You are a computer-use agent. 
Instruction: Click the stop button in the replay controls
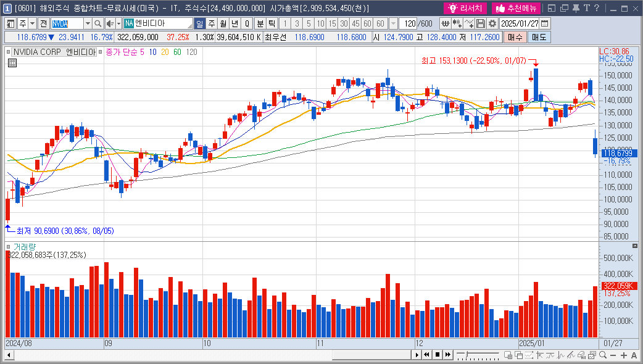click(437, 355)
